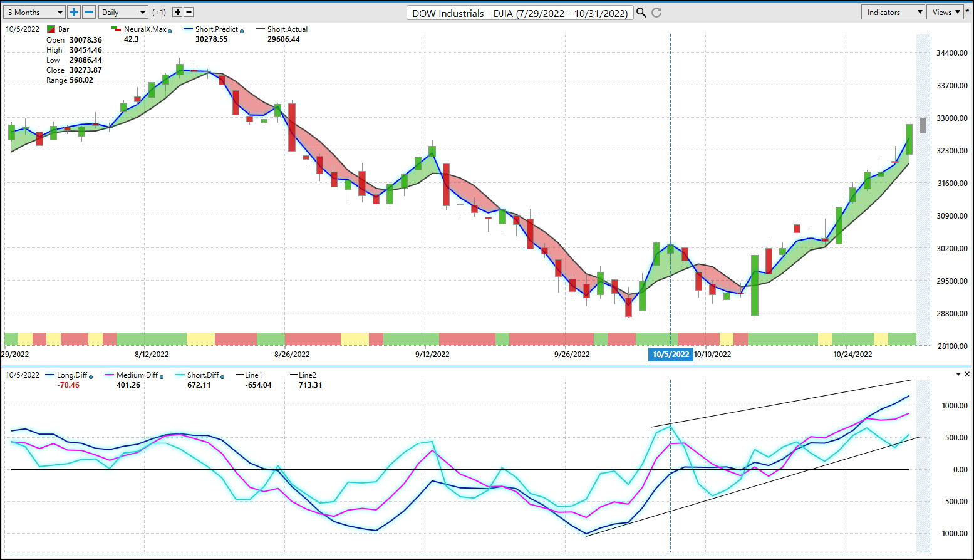Click the dot beside Short.Predict

pos(242,31)
